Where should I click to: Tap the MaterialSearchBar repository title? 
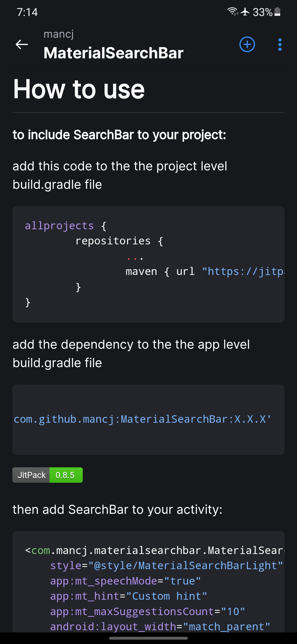click(113, 53)
